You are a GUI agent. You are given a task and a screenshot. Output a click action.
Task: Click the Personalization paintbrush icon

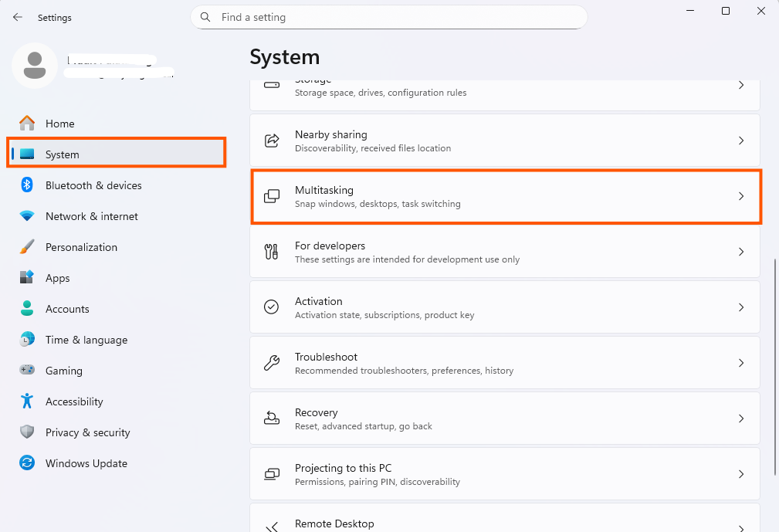point(27,247)
